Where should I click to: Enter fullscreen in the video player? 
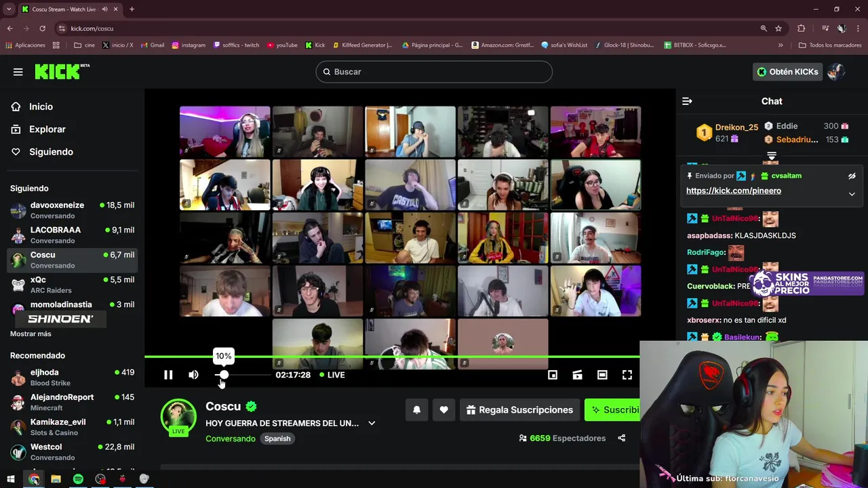pyautogui.click(x=627, y=375)
